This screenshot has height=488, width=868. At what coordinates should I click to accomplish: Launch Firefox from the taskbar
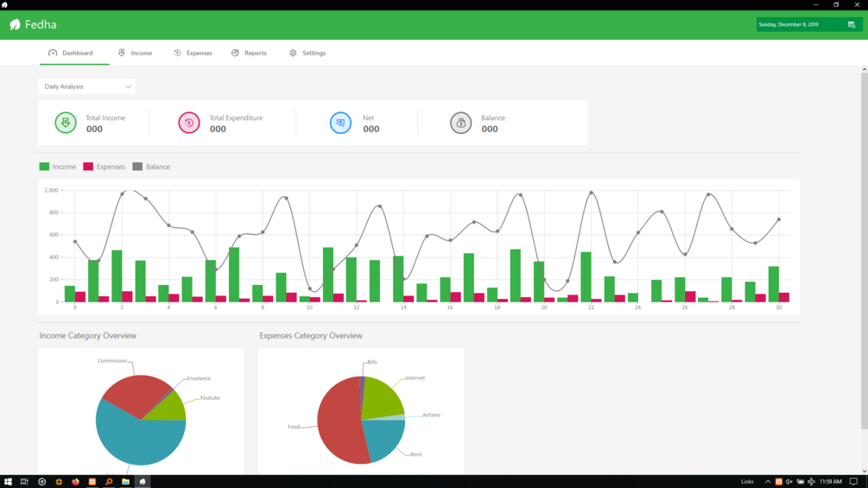click(x=75, y=481)
